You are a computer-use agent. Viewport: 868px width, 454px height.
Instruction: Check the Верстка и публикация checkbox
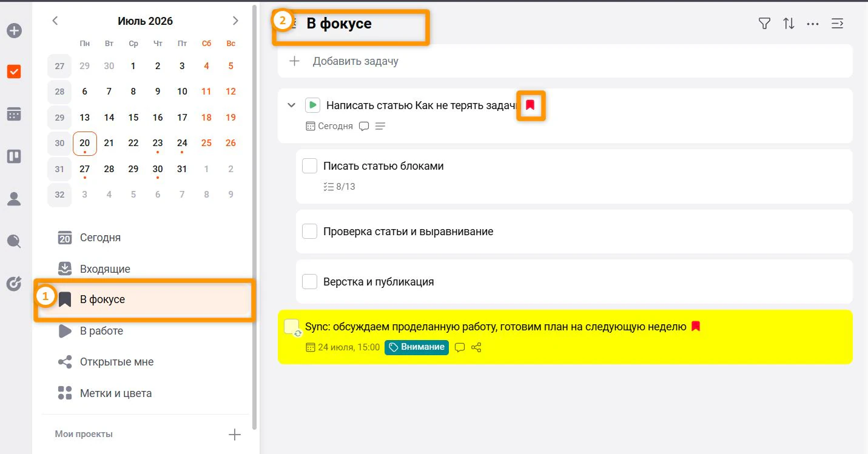point(310,281)
